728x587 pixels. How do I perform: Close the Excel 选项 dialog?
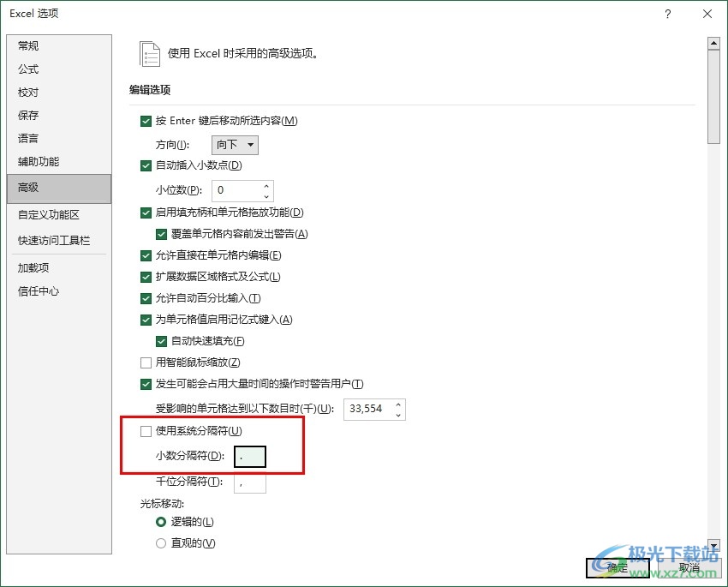tap(707, 14)
